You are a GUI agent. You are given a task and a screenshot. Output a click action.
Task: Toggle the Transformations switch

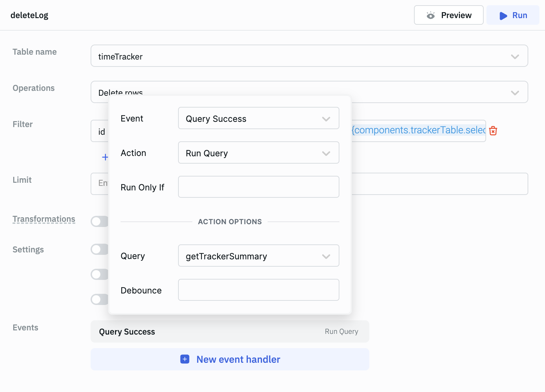pos(99,221)
